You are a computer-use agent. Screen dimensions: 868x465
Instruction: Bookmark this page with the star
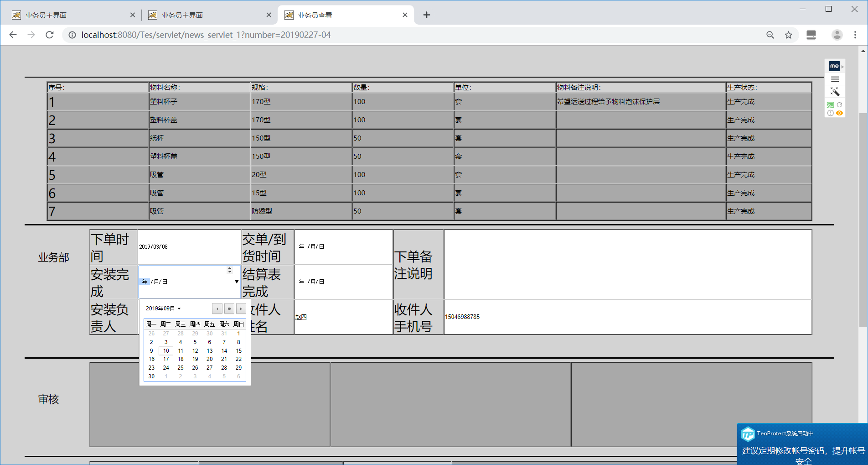789,35
